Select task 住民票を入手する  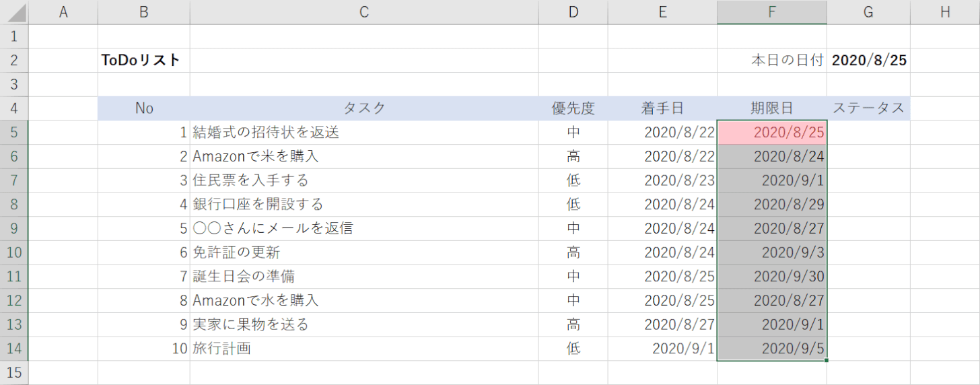(364, 180)
